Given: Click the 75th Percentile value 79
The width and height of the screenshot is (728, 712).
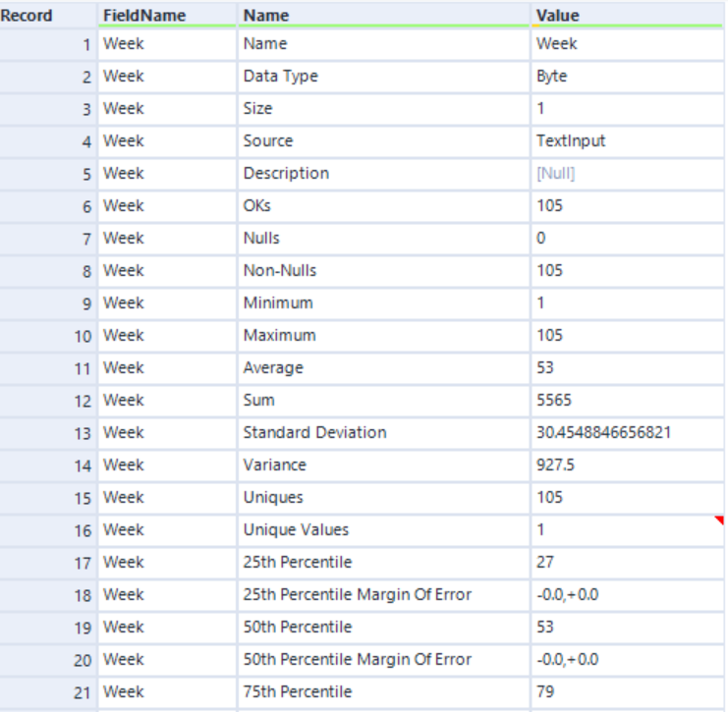Looking at the screenshot, I should coord(545,691).
